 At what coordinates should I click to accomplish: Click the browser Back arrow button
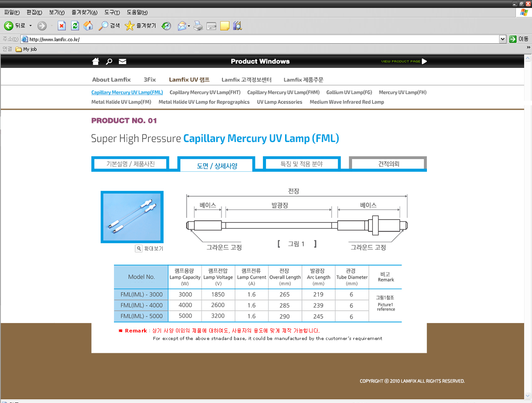point(9,26)
